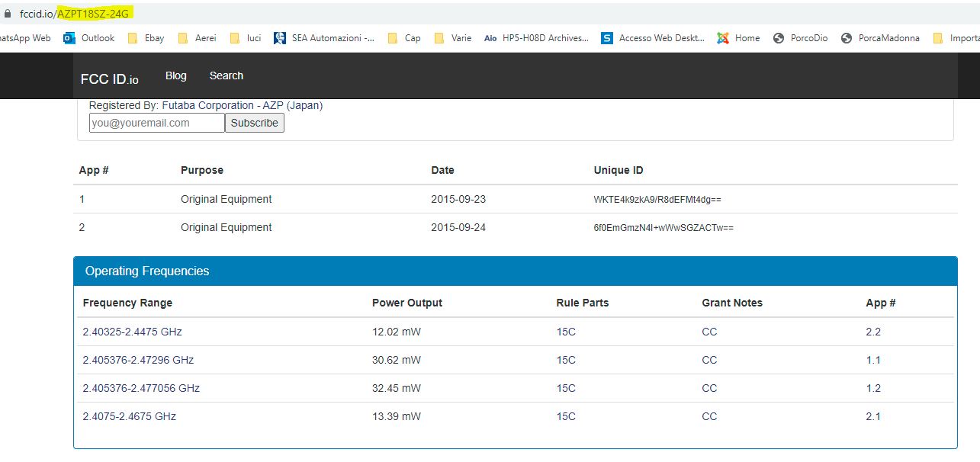Click the 30.62 mW power output value
980x462 pixels.
coord(397,360)
